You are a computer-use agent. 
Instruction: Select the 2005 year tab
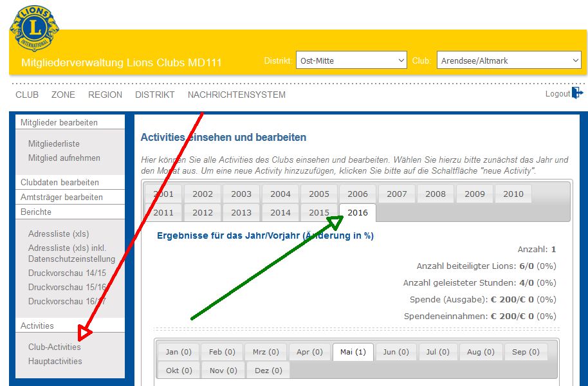coord(319,194)
